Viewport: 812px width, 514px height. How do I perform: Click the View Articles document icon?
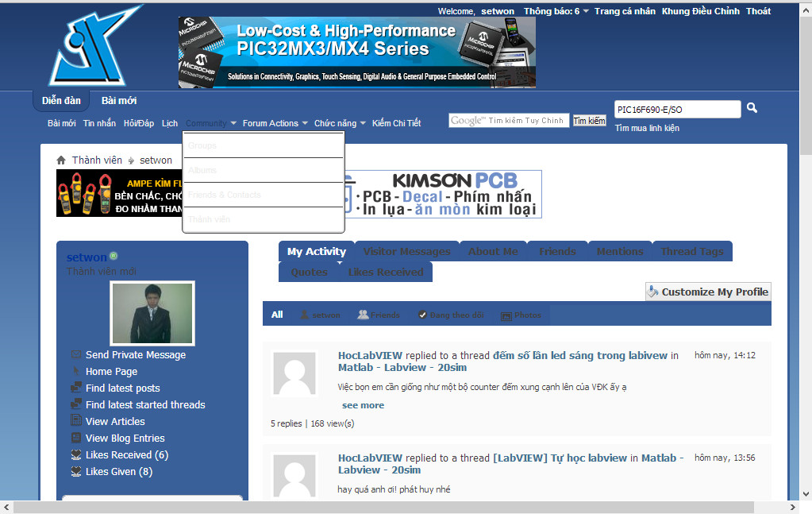pyautogui.click(x=76, y=420)
